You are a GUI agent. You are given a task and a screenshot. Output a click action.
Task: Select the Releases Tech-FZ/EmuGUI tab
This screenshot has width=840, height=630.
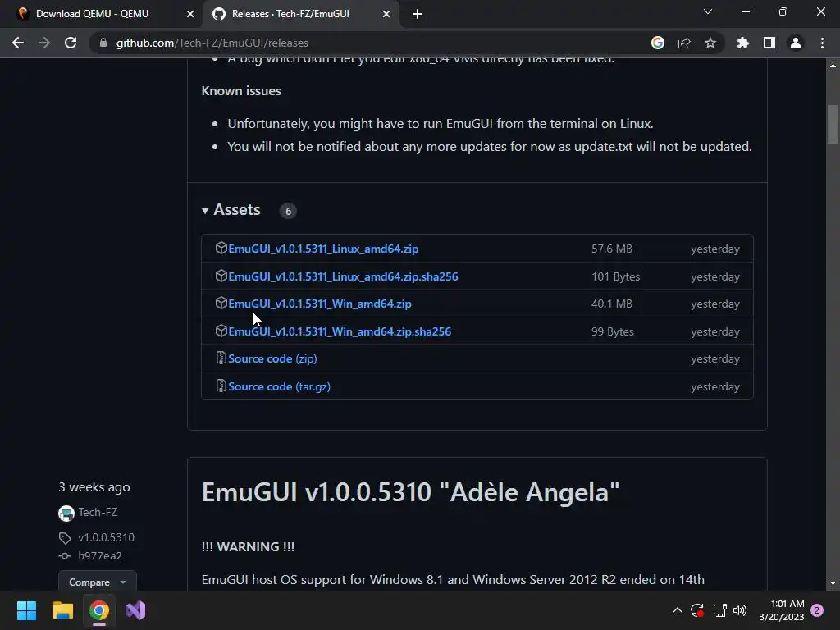(300, 14)
